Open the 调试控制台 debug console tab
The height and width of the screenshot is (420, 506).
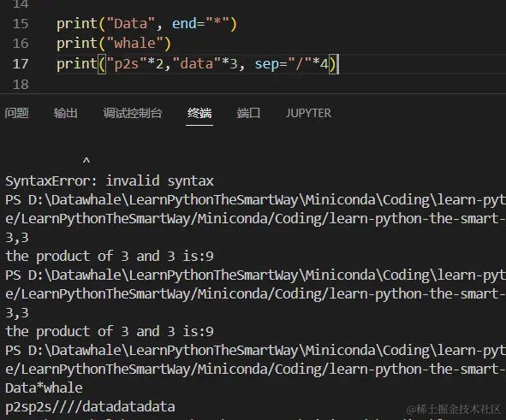[133, 113]
